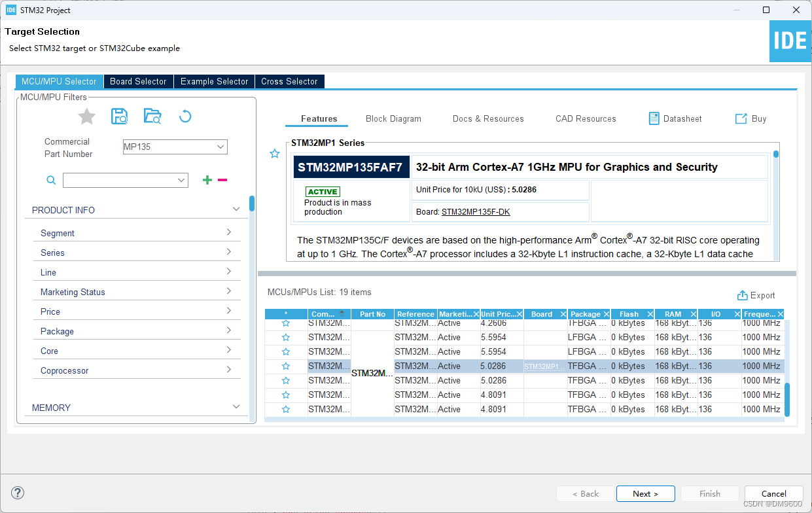
Task: Select the 4.2606 unit price cell
Action: (x=502, y=323)
